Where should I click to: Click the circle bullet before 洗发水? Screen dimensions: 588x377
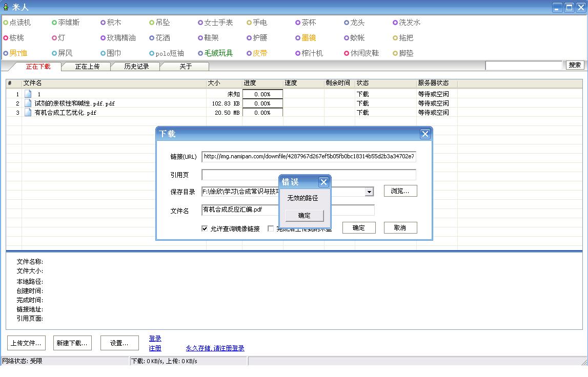click(395, 23)
